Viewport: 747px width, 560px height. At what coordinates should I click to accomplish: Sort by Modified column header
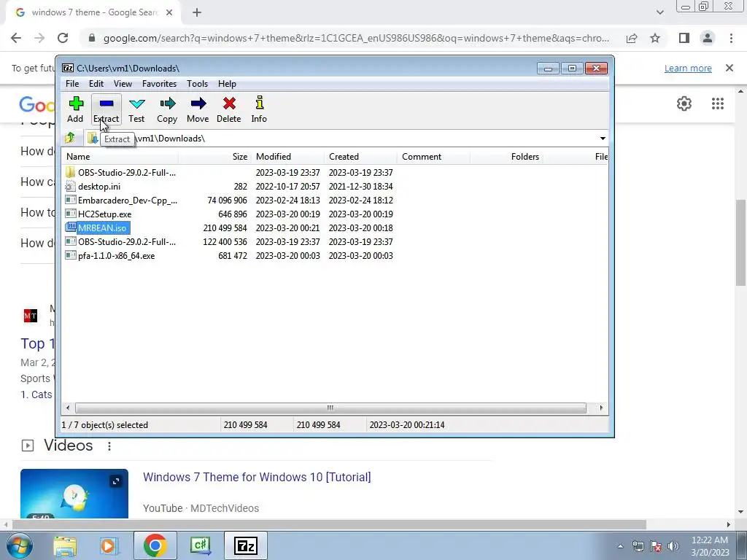[287, 157]
